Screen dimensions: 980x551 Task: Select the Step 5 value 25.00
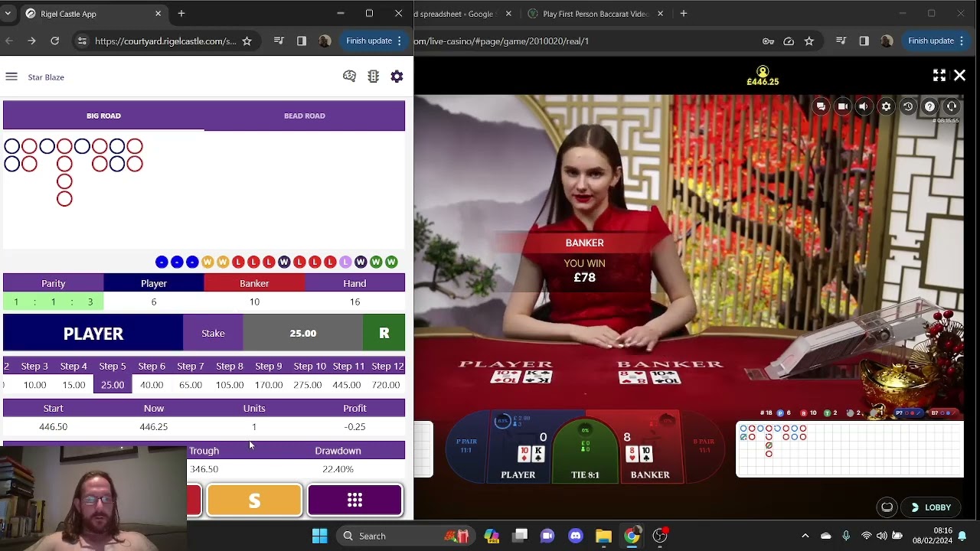pos(113,385)
